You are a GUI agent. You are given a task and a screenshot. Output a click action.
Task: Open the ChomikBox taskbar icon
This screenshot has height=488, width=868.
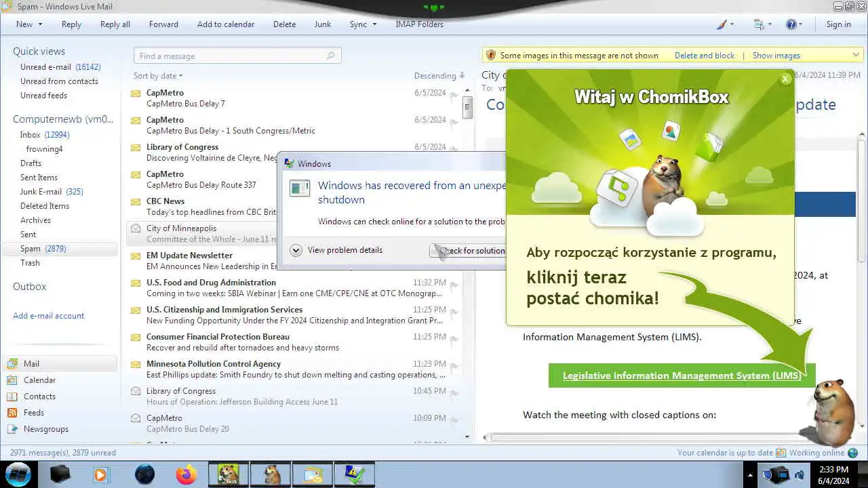(228, 474)
